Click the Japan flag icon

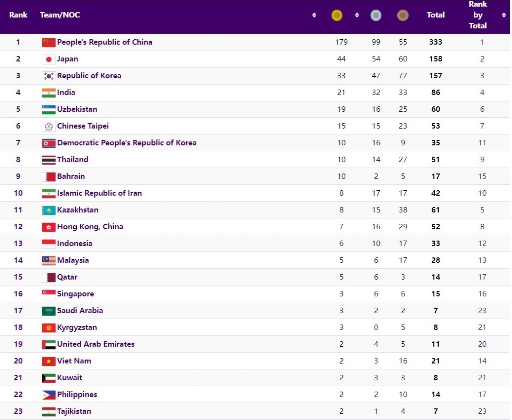(48, 59)
